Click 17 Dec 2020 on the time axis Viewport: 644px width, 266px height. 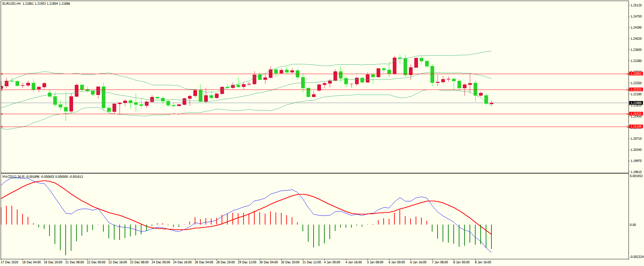tap(10, 262)
